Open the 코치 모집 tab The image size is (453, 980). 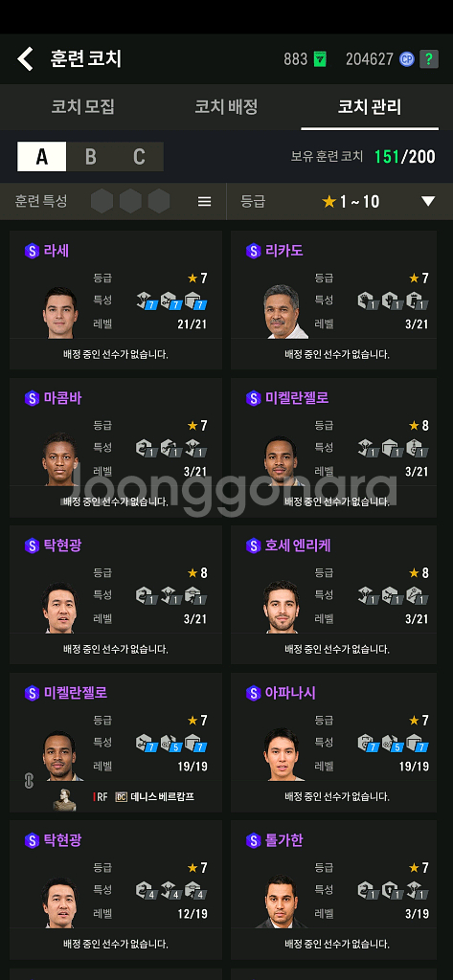[x=82, y=106]
